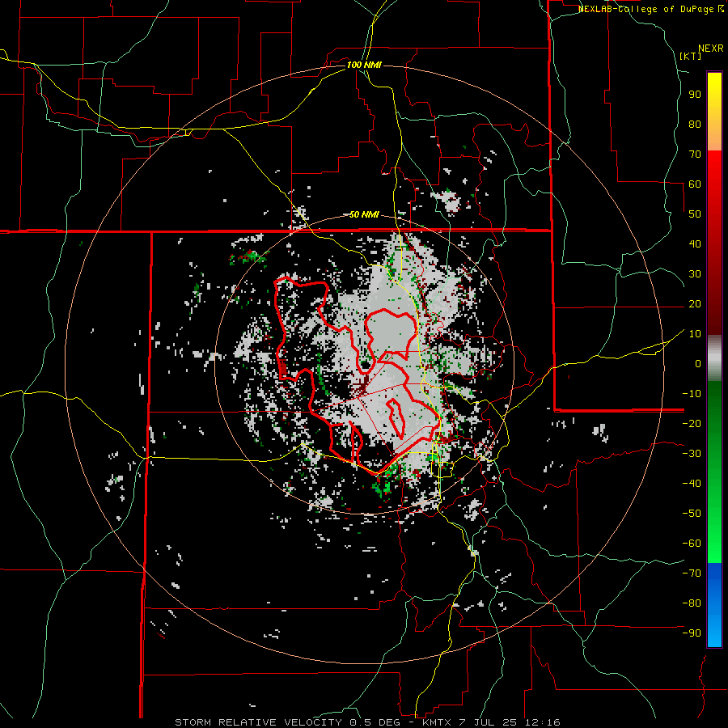Click the bright red 60 KT color band
The image size is (728, 728).
714,184
